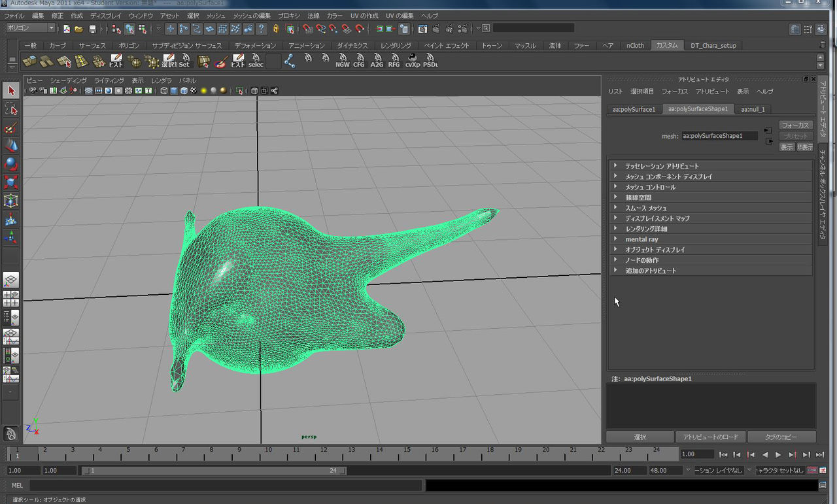The height and width of the screenshot is (504, 837).
Task: Activate the Scale tool (red cube)
Action: 11,182
